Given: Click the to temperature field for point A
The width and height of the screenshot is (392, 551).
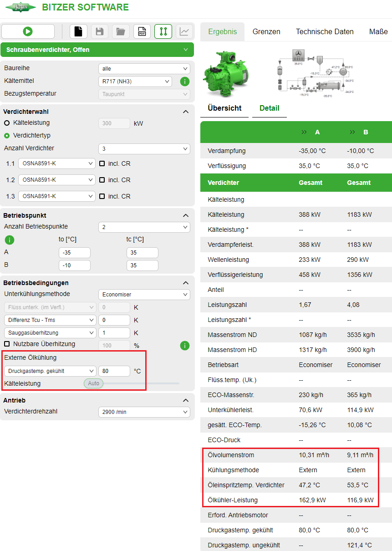Looking at the screenshot, I should [x=75, y=252].
